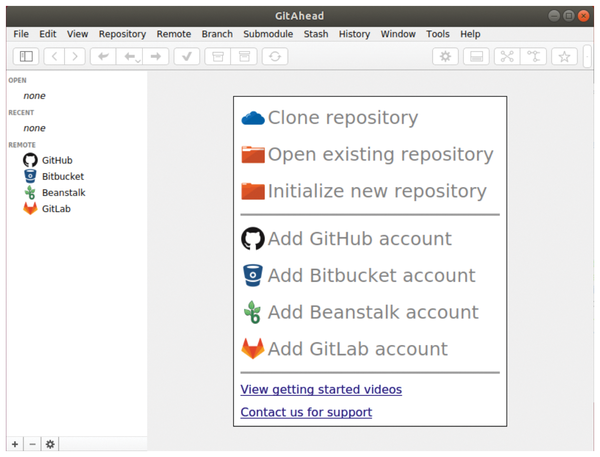Open the Edit menu
This screenshot has width=600, height=457.
(x=48, y=34)
